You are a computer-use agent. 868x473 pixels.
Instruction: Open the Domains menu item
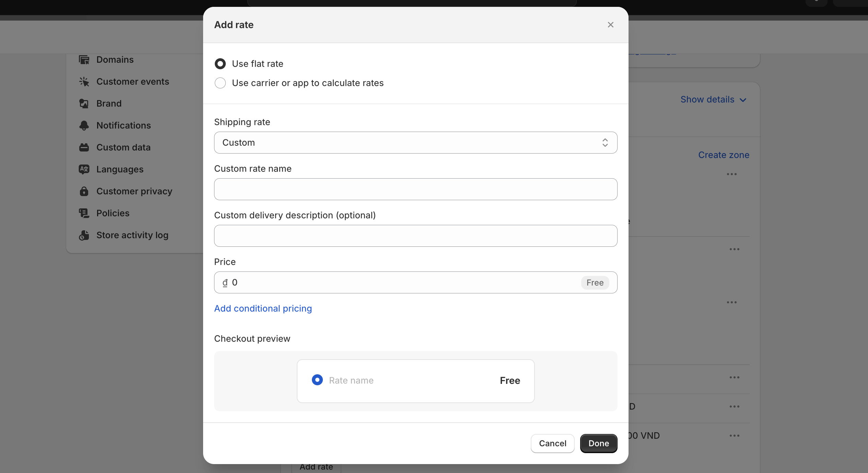pyautogui.click(x=115, y=60)
